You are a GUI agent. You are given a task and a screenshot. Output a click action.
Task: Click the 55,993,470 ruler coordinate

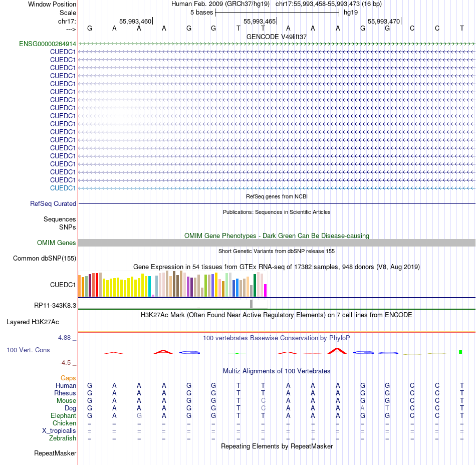pyautogui.click(x=384, y=21)
